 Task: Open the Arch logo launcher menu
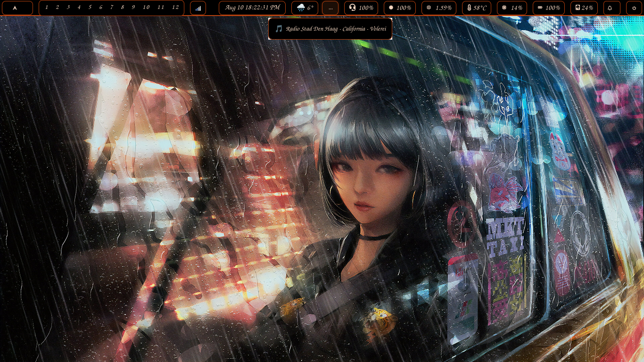(x=17, y=8)
